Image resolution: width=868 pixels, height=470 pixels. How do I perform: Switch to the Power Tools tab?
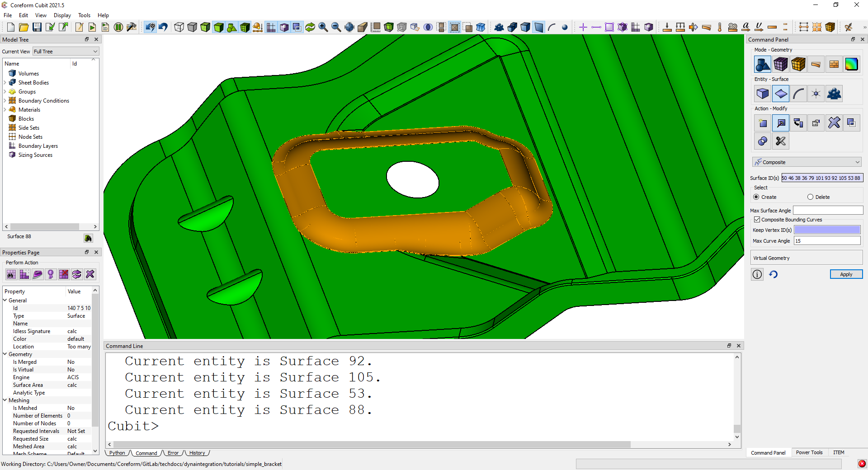(x=809, y=452)
